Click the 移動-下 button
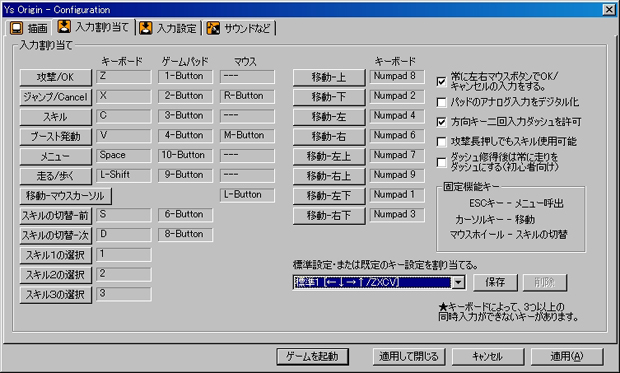The width and height of the screenshot is (620, 373). pyautogui.click(x=329, y=97)
